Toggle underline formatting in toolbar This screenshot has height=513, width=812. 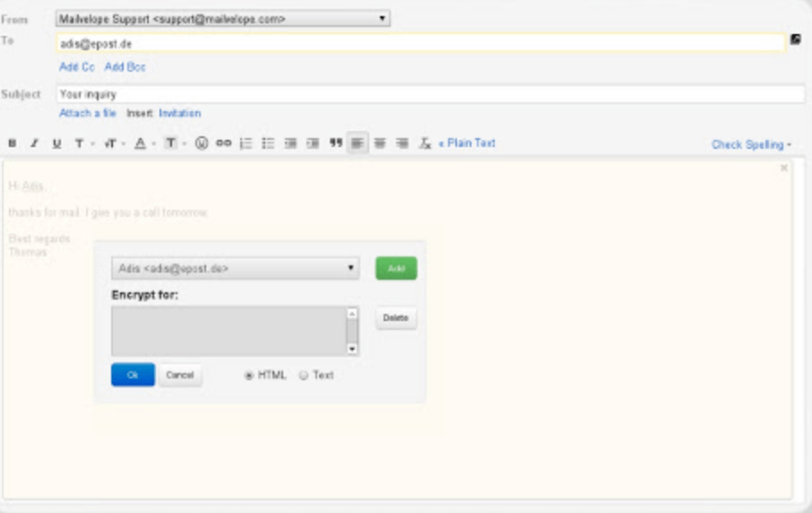point(56,143)
